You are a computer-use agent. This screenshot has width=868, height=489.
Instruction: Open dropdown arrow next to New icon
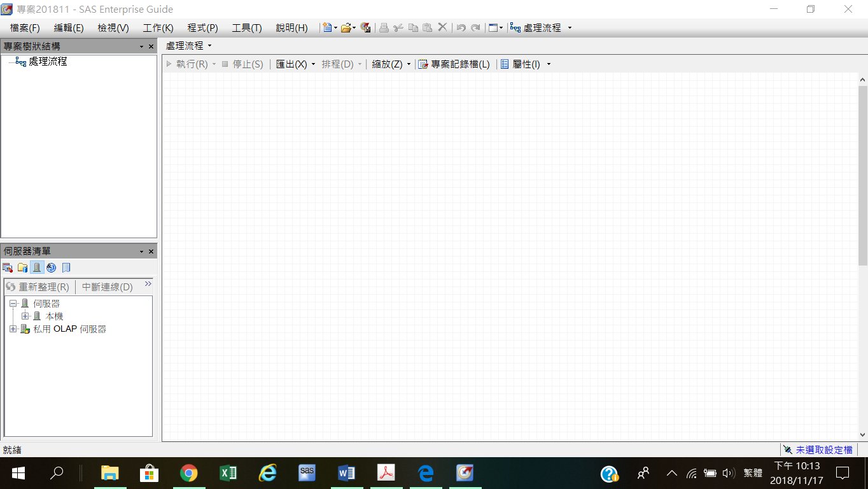(x=335, y=28)
